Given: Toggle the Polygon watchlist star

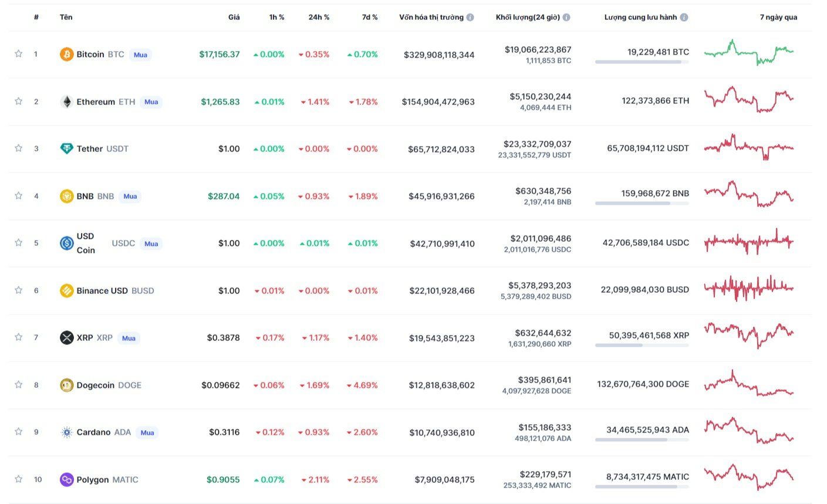Looking at the screenshot, I should click(x=19, y=479).
